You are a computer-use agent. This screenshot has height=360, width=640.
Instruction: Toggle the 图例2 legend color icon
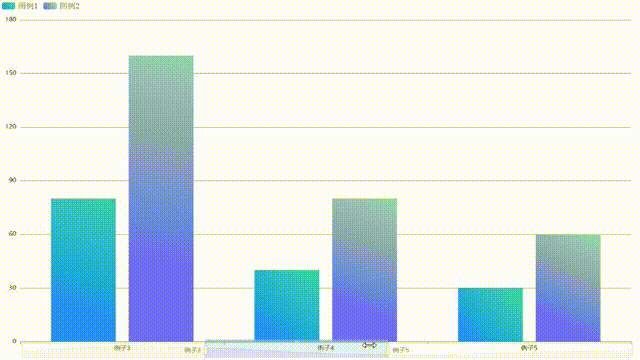[50, 6]
